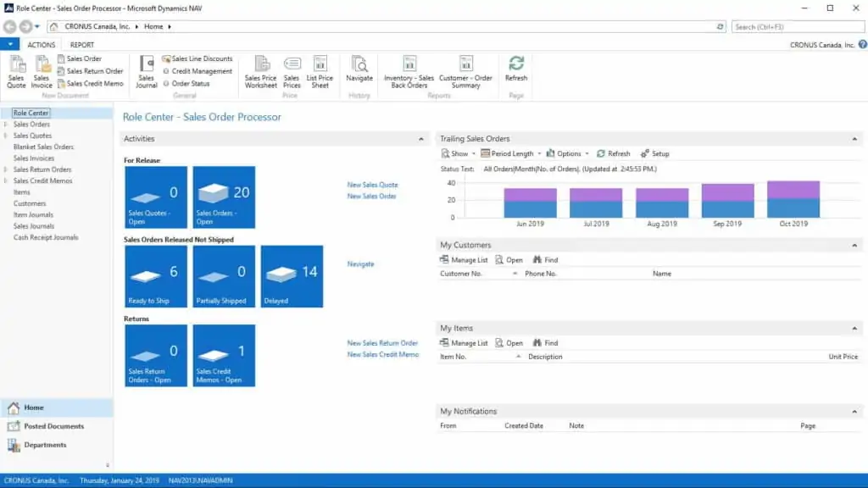Viewport: 868px width, 488px height.
Task: Open Credit Management
Action: 197,71
